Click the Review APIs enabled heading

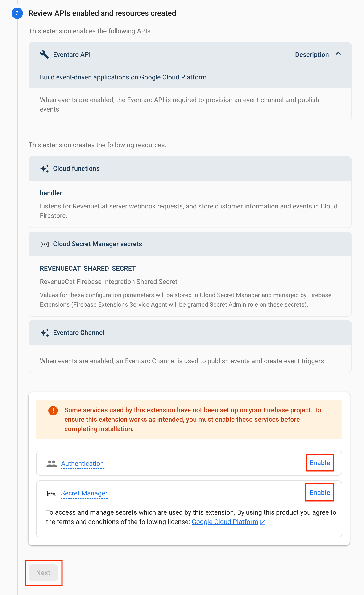pyautogui.click(x=102, y=13)
